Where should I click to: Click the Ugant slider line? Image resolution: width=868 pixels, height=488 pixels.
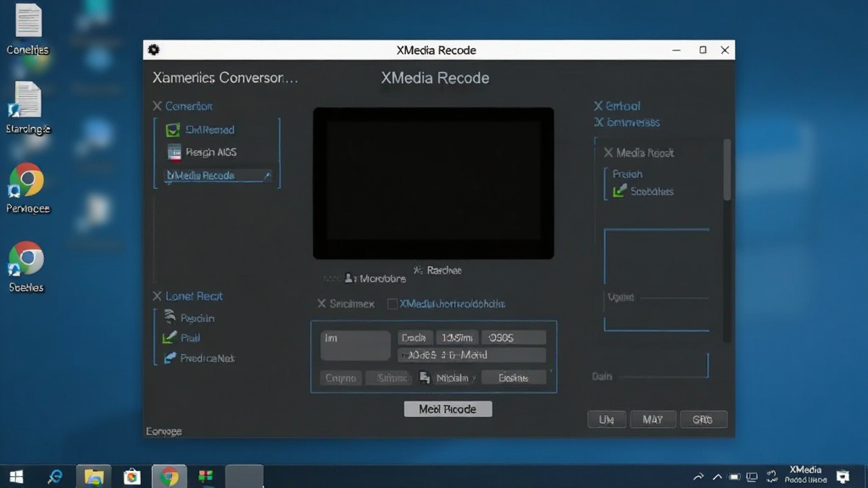click(x=674, y=297)
